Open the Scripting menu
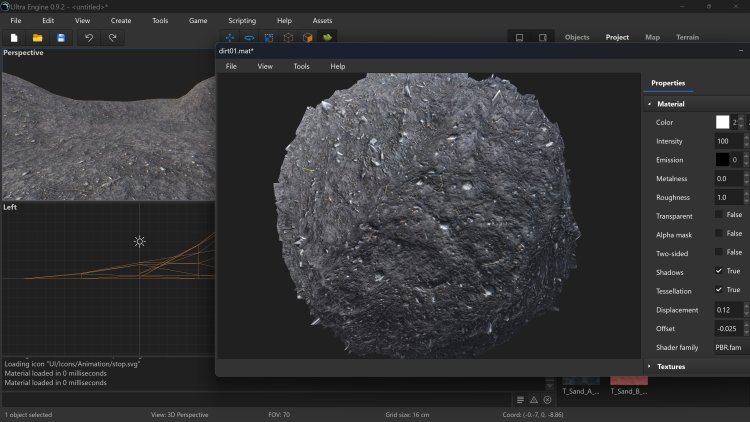The width and height of the screenshot is (750, 422). point(241,20)
